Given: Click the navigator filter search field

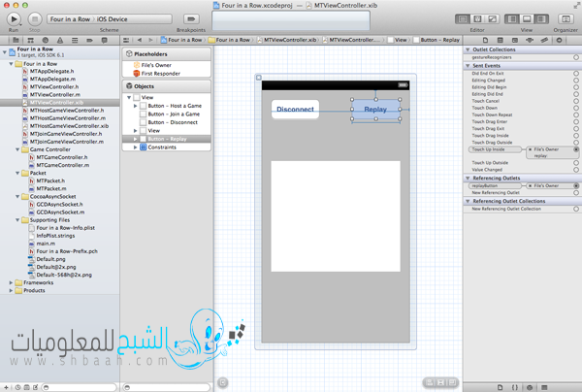Looking at the screenshot, I should point(79,387).
